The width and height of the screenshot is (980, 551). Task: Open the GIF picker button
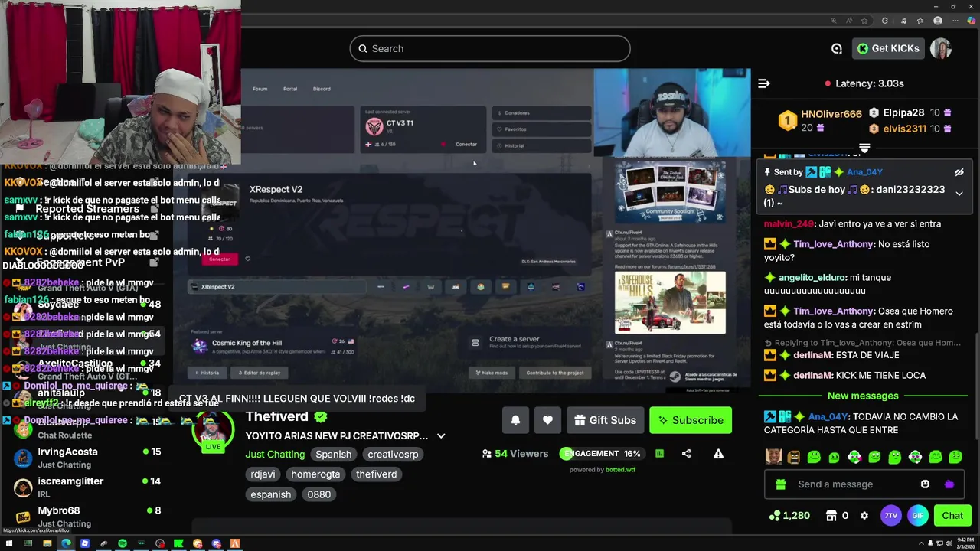[917, 516]
